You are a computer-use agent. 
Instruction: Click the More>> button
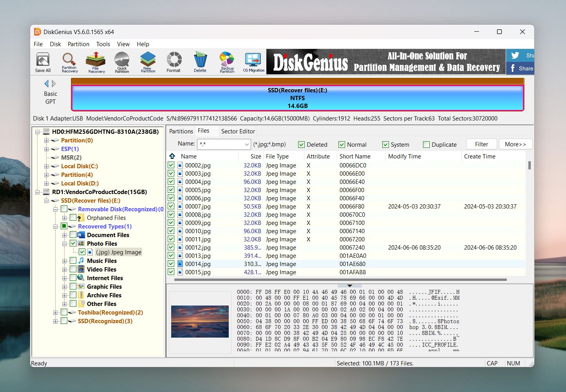point(515,144)
